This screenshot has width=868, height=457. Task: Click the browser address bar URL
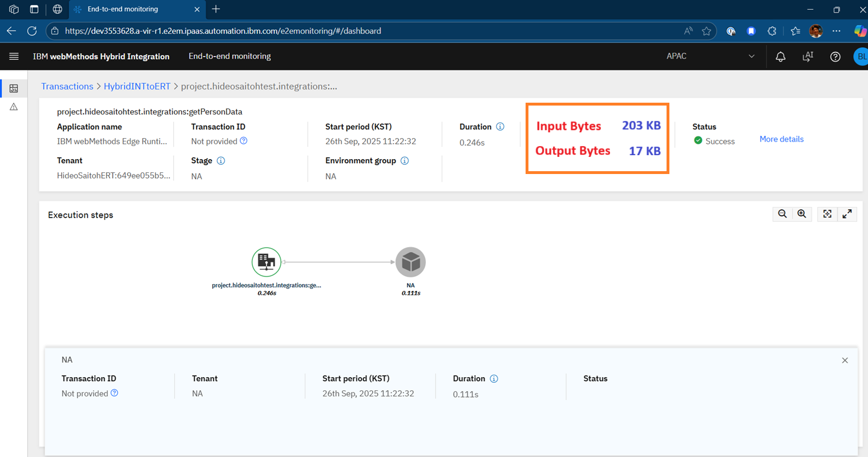click(223, 31)
